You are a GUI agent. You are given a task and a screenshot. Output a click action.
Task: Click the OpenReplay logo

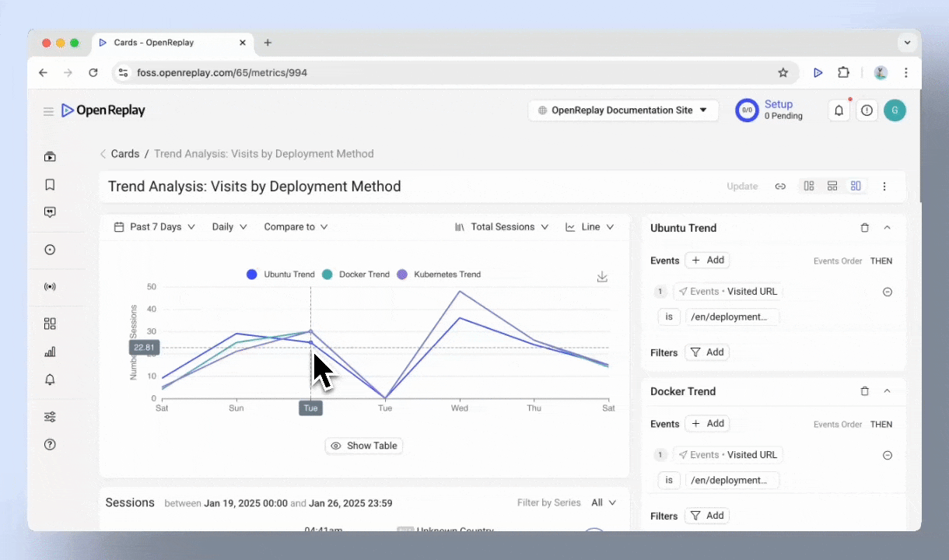pyautogui.click(x=103, y=110)
